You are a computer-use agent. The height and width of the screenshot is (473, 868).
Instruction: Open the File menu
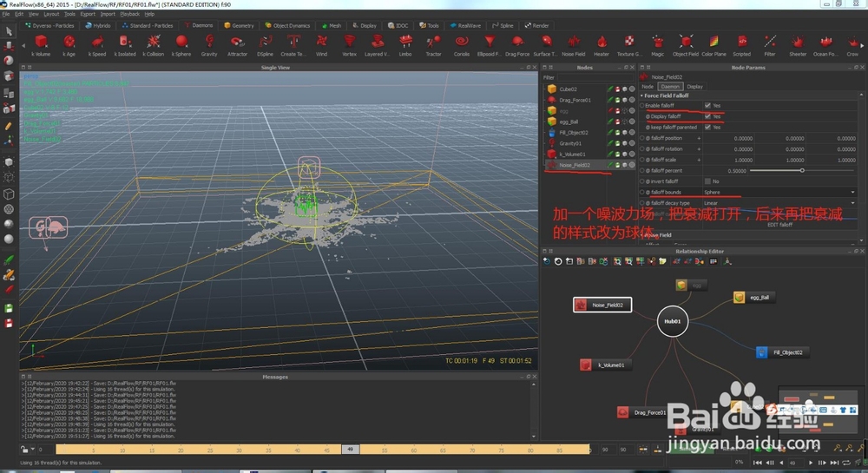point(6,14)
